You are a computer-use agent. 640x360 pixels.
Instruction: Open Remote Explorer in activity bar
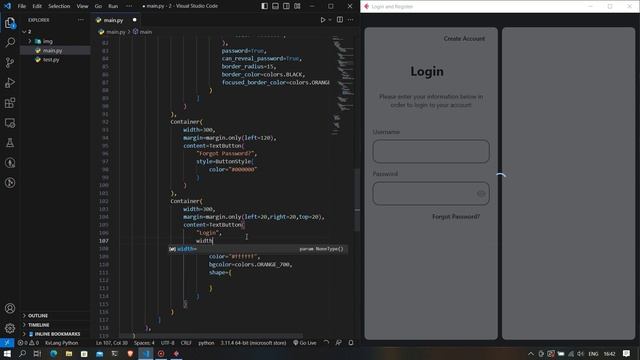click(x=10, y=122)
